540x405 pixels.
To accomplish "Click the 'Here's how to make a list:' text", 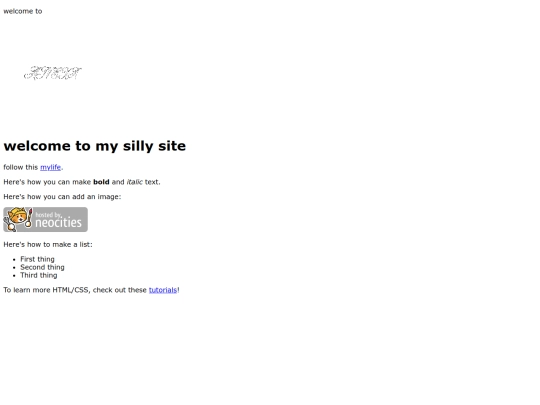I will click(48, 245).
